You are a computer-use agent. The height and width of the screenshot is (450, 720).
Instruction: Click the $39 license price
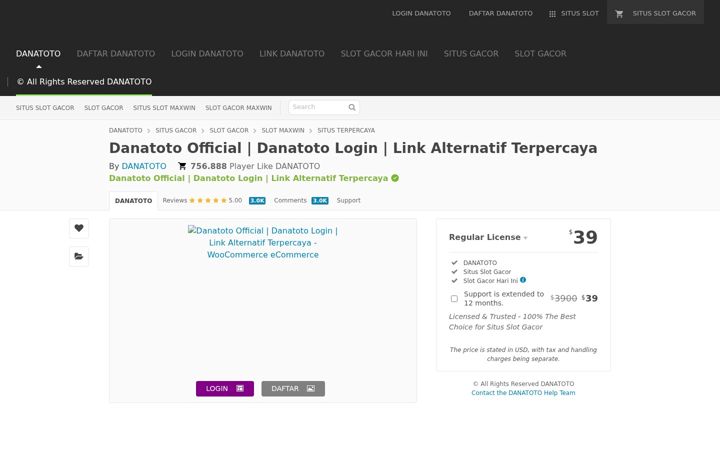[x=583, y=237]
